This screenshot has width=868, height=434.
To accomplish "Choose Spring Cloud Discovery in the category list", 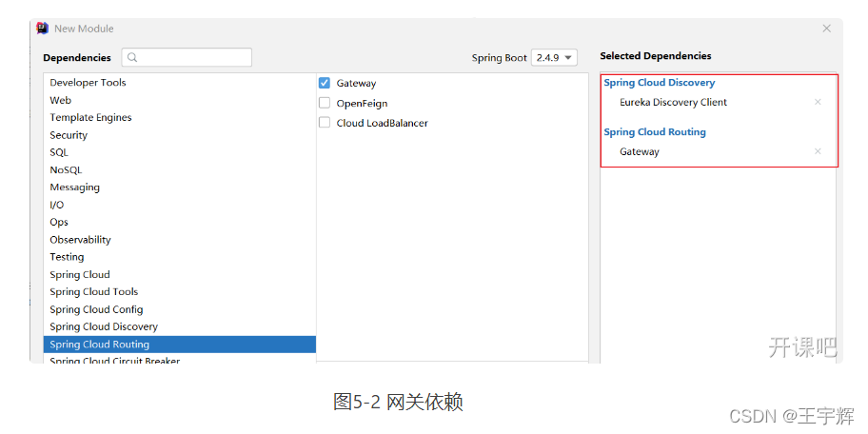I will pyautogui.click(x=180, y=326).
